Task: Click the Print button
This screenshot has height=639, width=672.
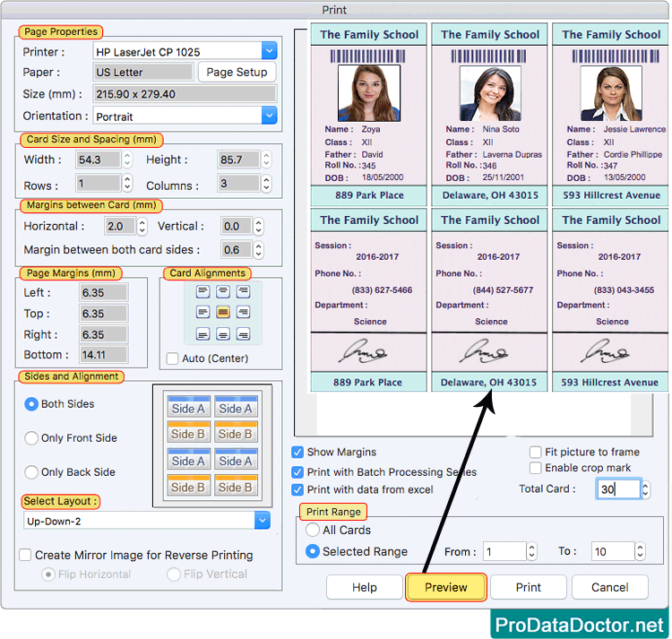Action: (529, 588)
